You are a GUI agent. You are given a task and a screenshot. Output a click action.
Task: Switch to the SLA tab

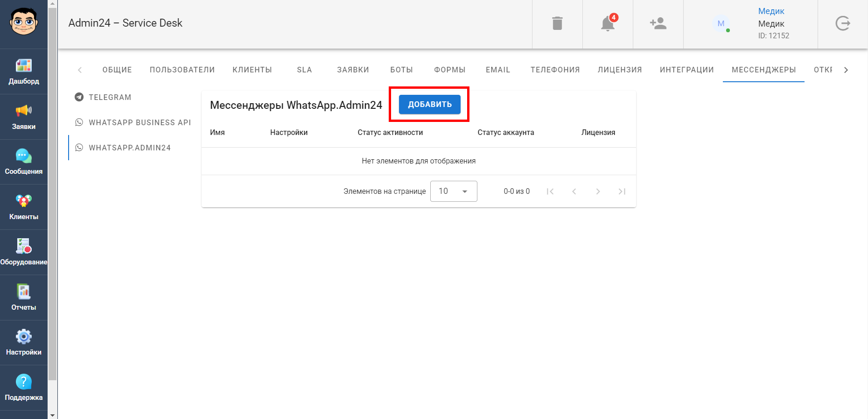304,70
